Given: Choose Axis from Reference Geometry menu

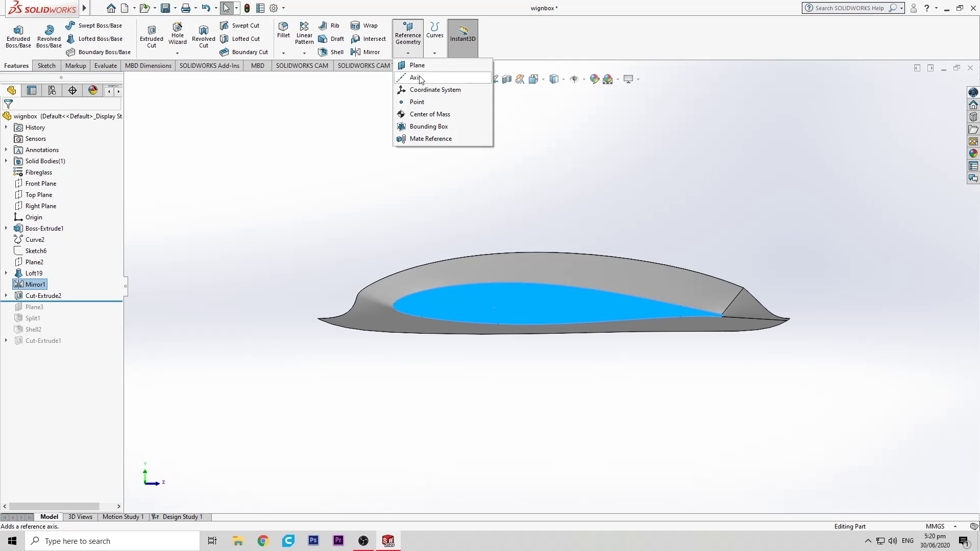Looking at the screenshot, I should tap(443, 78).
